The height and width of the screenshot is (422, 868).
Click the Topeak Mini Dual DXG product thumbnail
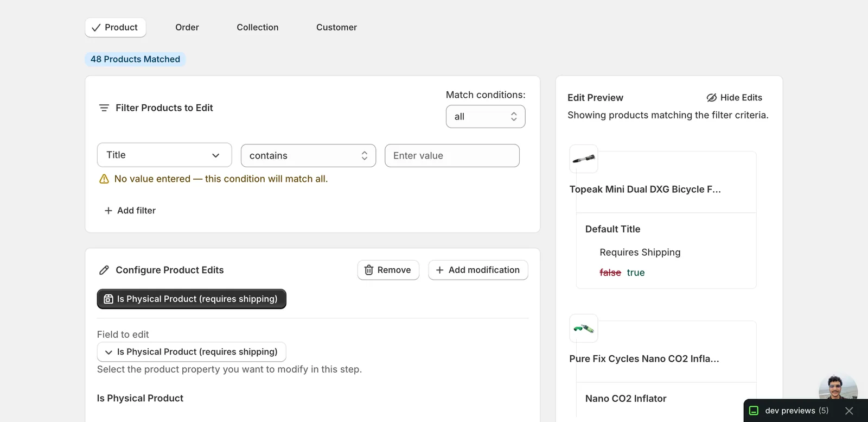click(x=584, y=159)
